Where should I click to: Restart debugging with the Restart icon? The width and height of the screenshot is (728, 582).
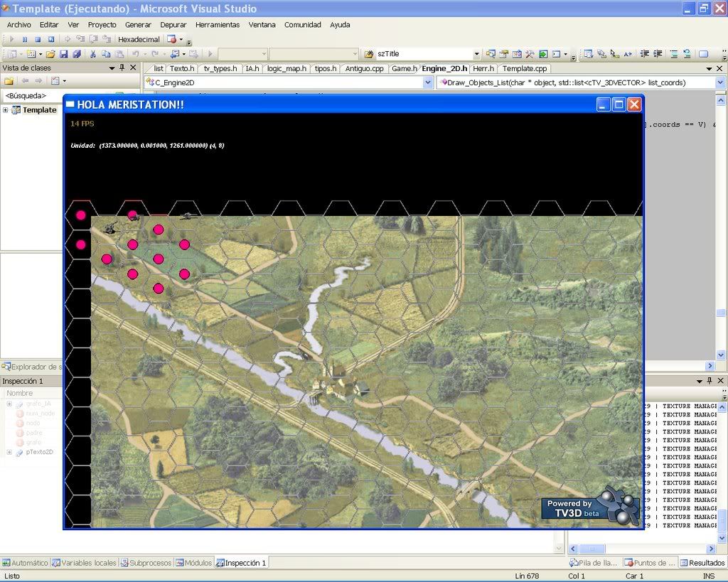click(51, 40)
